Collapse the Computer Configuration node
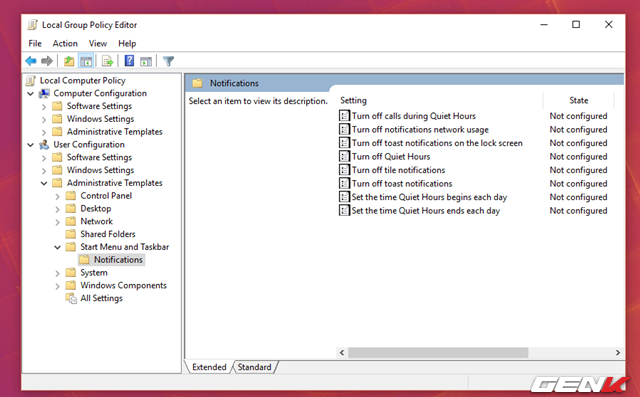 pyautogui.click(x=31, y=93)
